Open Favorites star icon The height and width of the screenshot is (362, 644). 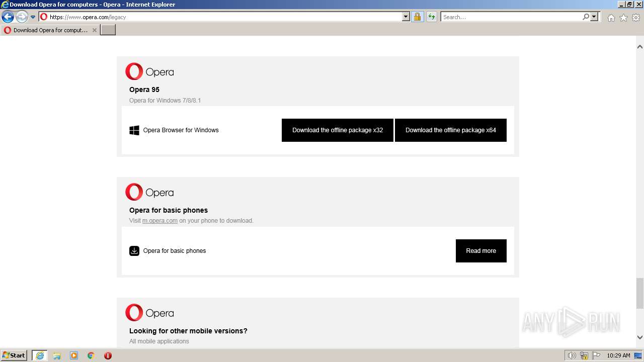click(x=623, y=18)
